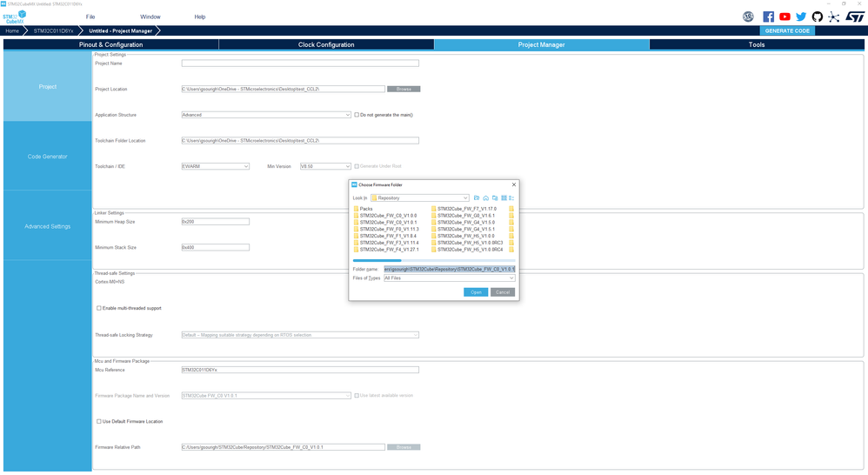Open Application Structure dropdown
The width and height of the screenshot is (868, 475).
pyautogui.click(x=266, y=115)
